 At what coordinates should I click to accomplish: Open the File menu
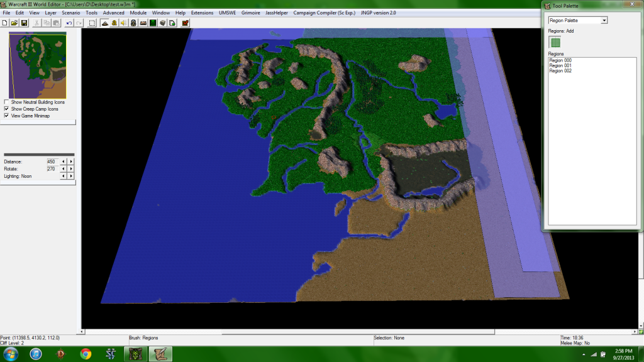click(x=6, y=13)
